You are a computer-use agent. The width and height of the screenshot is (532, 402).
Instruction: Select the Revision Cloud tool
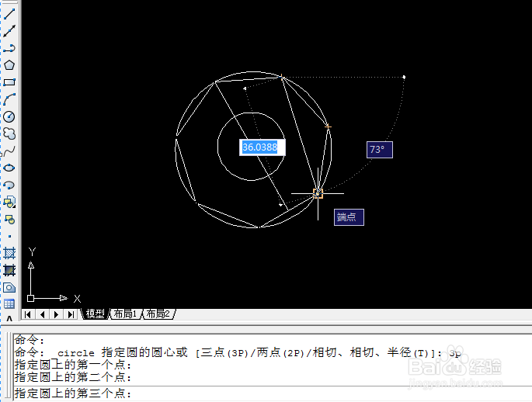tap(9, 134)
